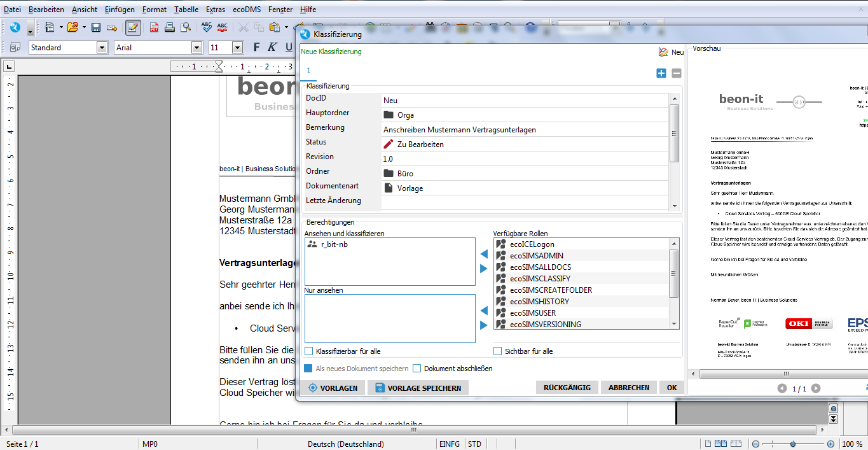Click the ecoDMS archive icon in the toolbar
The height and width of the screenshot is (450, 868).
click(x=15, y=27)
